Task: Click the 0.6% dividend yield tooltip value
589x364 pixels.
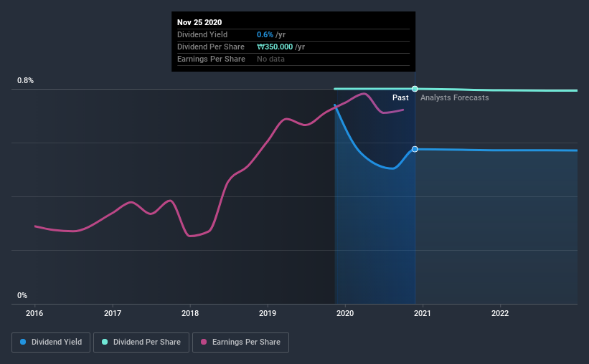Action: [265, 34]
